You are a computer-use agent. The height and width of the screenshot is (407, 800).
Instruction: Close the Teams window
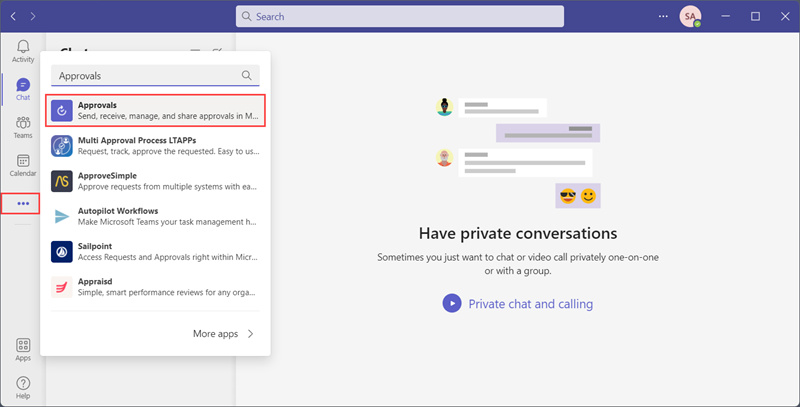coord(785,16)
